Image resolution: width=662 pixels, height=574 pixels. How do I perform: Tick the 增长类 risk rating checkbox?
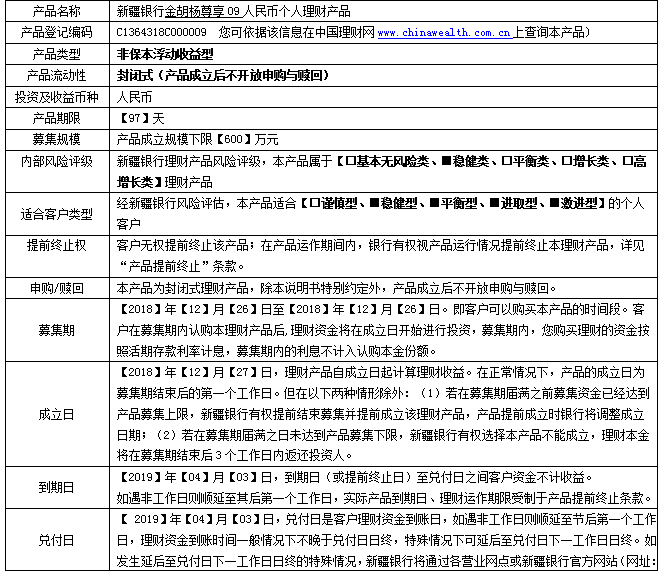(566, 161)
